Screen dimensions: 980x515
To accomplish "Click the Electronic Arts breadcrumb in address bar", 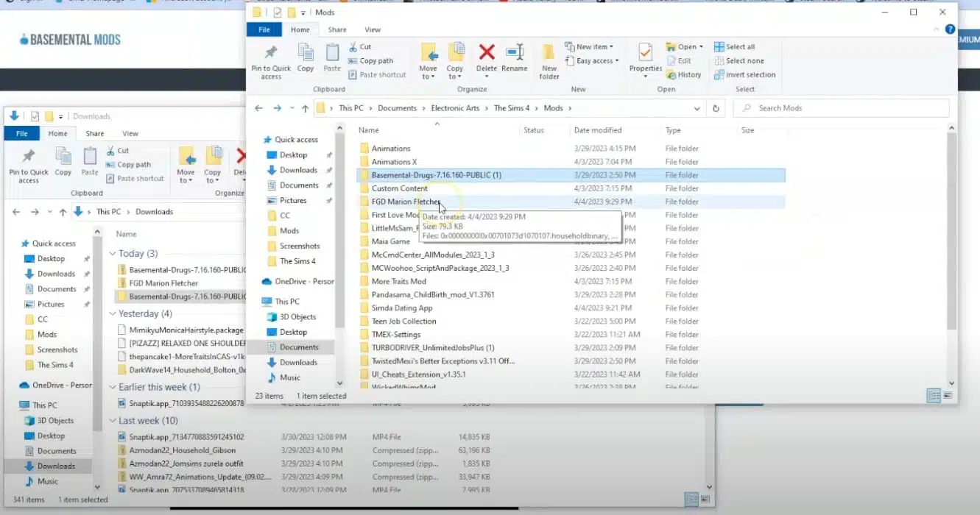I will coord(455,108).
